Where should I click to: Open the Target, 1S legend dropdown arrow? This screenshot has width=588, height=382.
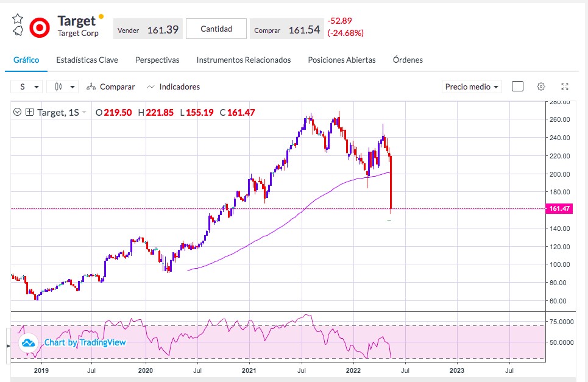[84, 113]
